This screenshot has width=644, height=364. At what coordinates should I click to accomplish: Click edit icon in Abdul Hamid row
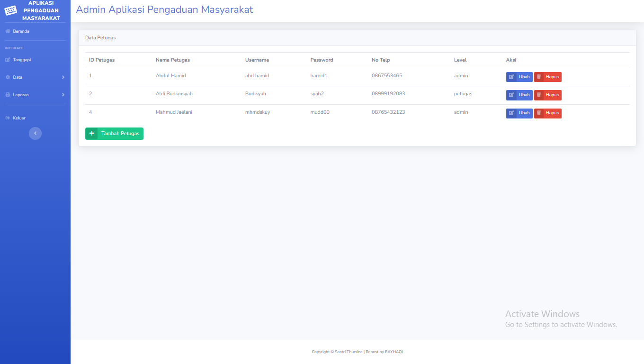tap(511, 77)
